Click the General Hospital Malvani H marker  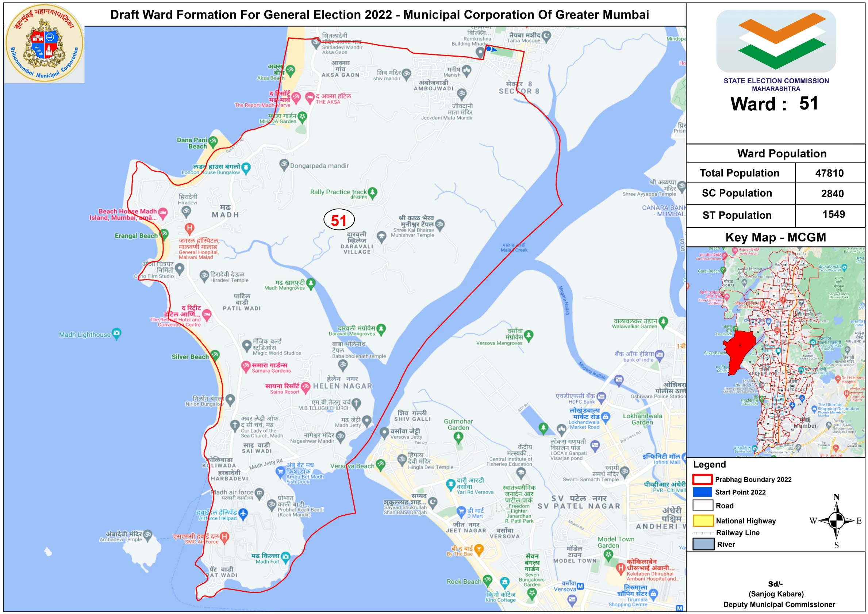[189, 228]
